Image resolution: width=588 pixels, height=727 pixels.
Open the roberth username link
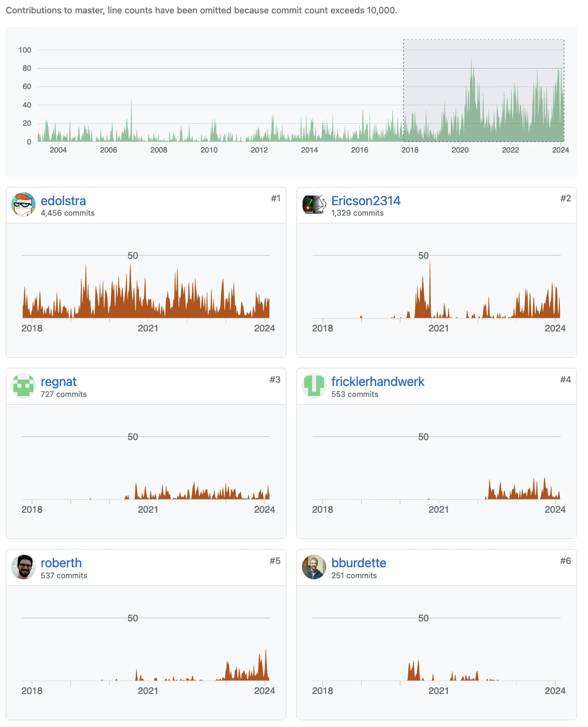61,563
